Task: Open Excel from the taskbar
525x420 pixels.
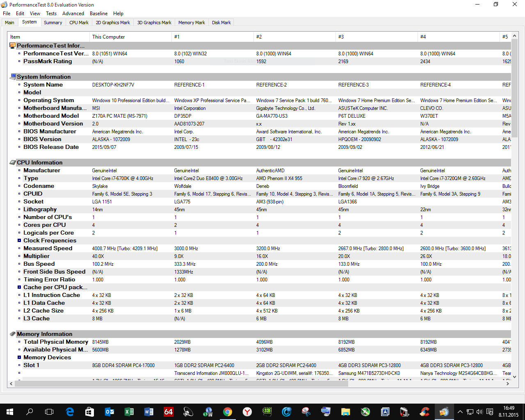Action: pyautogui.click(x=129, y=411)
